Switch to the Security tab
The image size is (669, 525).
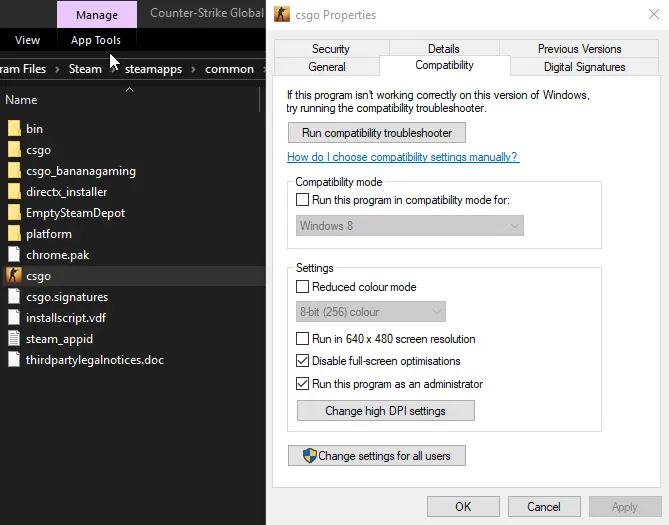[x=331, y=49]
